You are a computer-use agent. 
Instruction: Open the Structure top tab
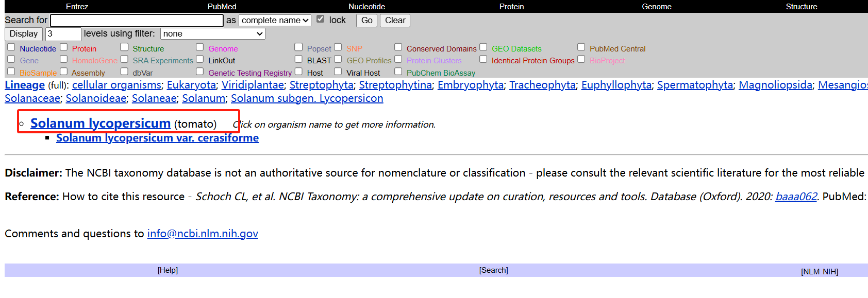coord(801,7)
